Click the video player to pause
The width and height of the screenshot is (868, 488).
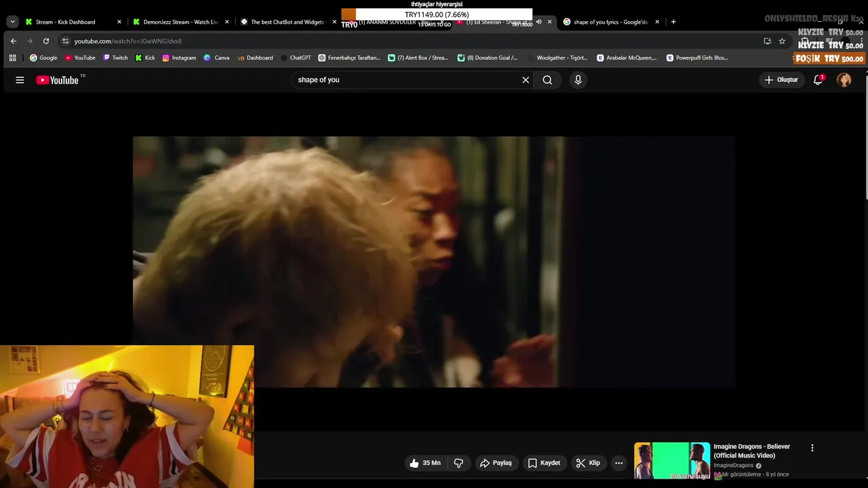coord(434,262)
